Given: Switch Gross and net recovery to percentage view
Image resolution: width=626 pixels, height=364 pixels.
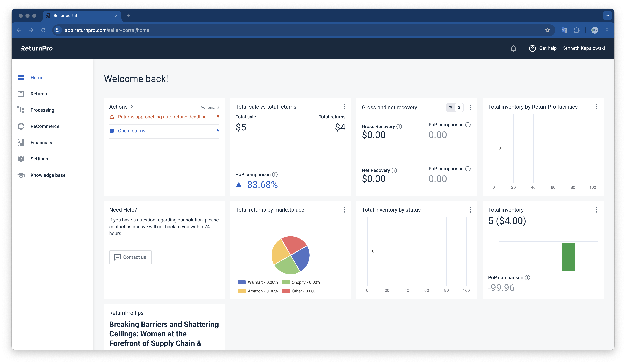Looking at the screenshot, I should click(451, 107).
